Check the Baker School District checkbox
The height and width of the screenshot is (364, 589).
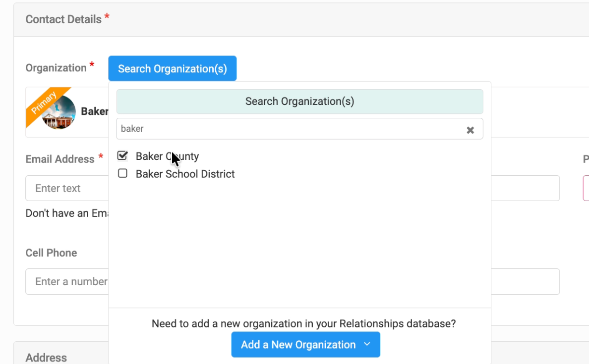coord(122,174)
